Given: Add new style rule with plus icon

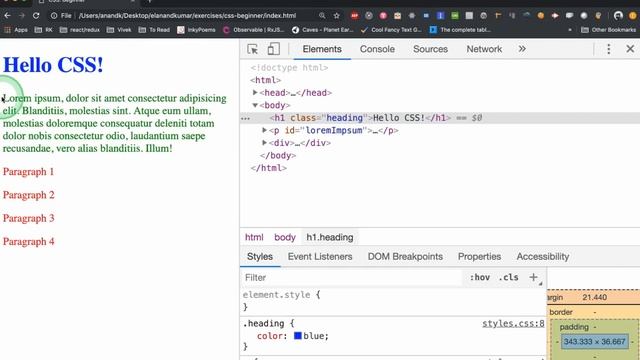Looking at the screenshot, I should click(x=533, y=277).
